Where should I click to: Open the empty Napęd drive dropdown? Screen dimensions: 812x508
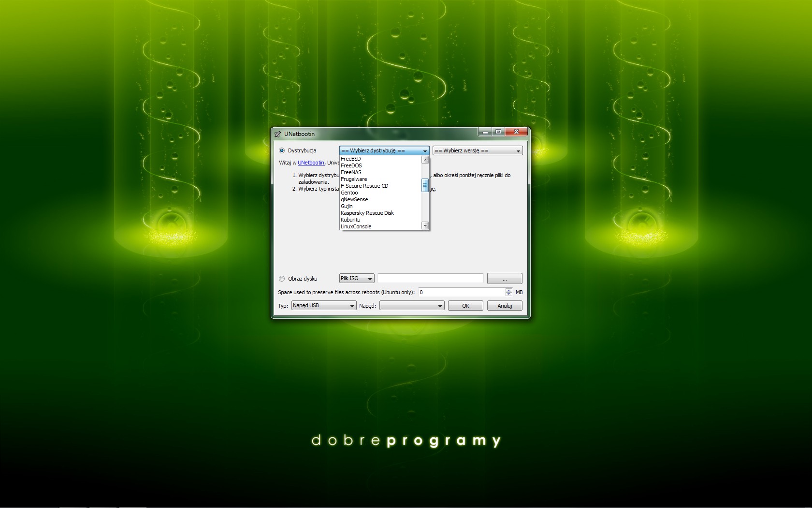[x=412, y=306]
